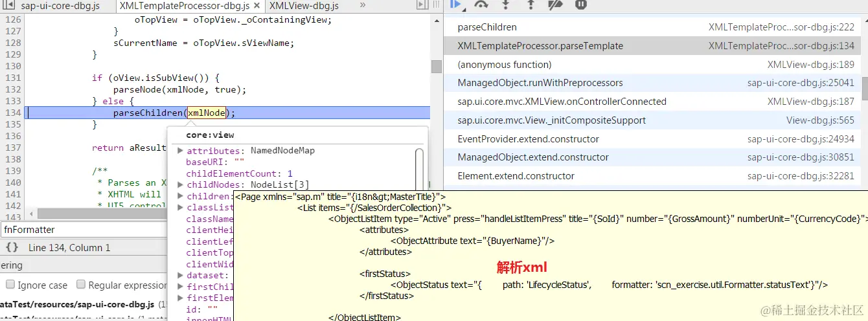Click line number 134 in the gutter

point(13,113)
